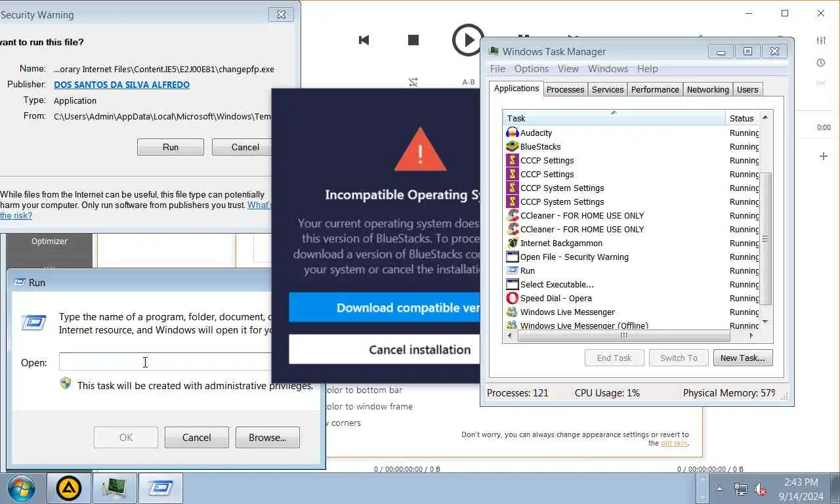
Task: Open the Help menu in Task Manager
Action: tap(647, 69)
